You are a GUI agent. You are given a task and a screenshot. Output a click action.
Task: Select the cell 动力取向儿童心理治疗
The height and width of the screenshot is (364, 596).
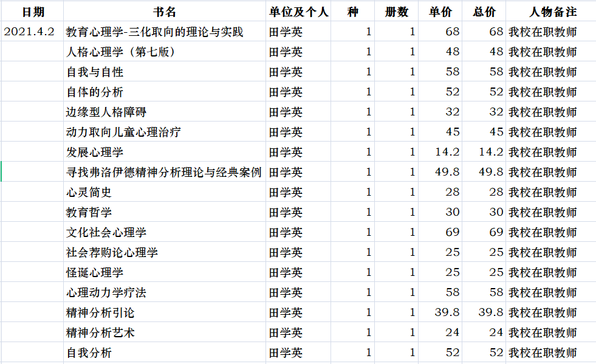click(x=165, y=132)
